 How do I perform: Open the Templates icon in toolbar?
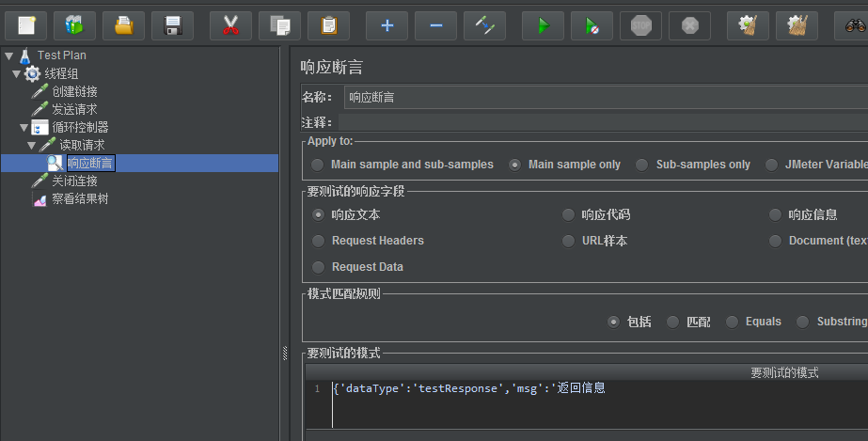74,25
